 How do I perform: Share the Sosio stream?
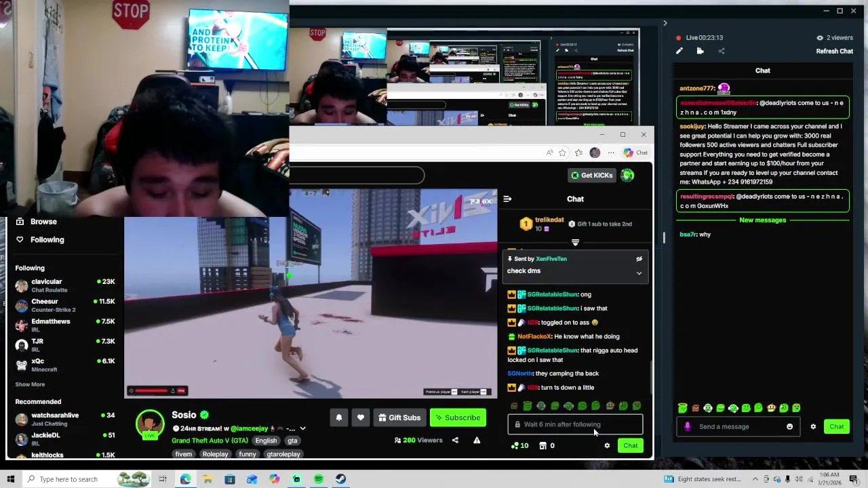(455, 441)
